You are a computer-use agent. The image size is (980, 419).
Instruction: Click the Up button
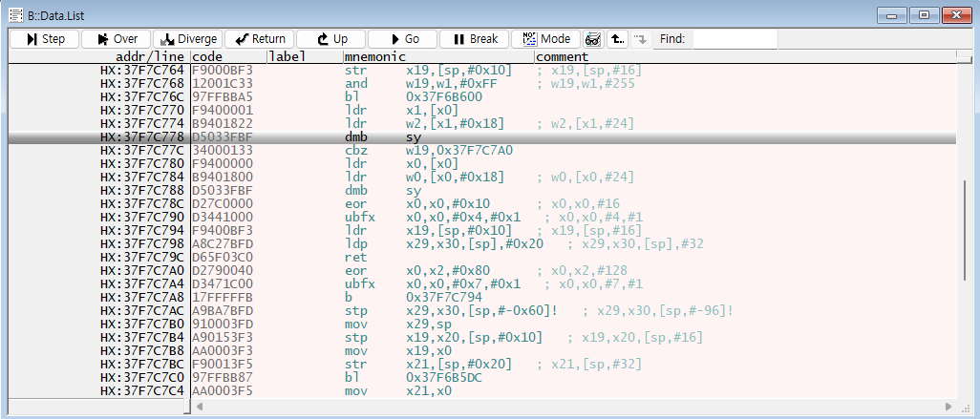pyautogui.click(x=330, y=39)
